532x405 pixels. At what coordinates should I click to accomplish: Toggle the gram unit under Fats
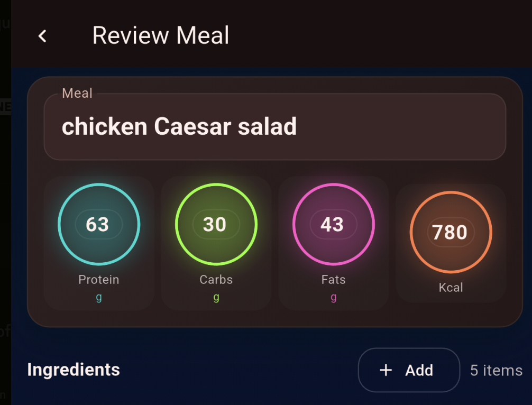tap(334, 297)
